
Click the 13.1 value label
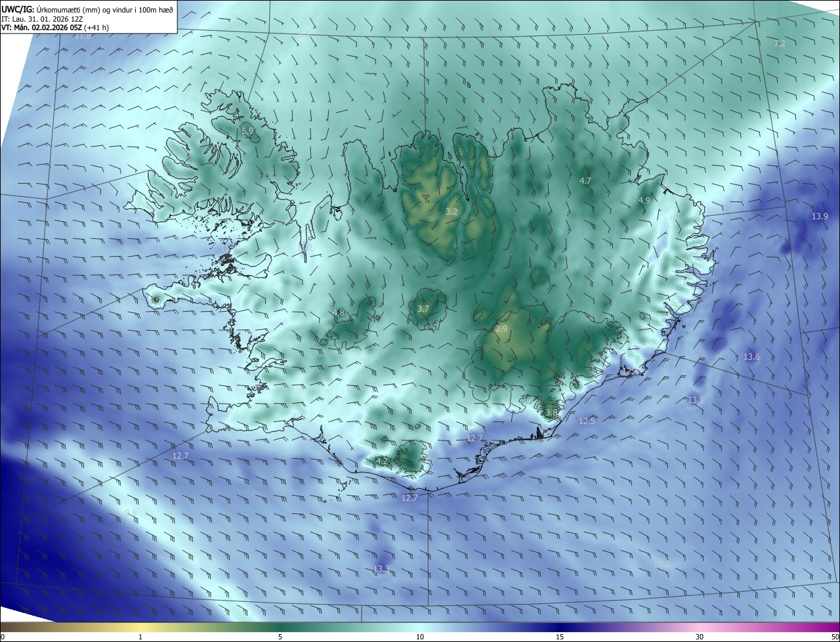(696, 400)
